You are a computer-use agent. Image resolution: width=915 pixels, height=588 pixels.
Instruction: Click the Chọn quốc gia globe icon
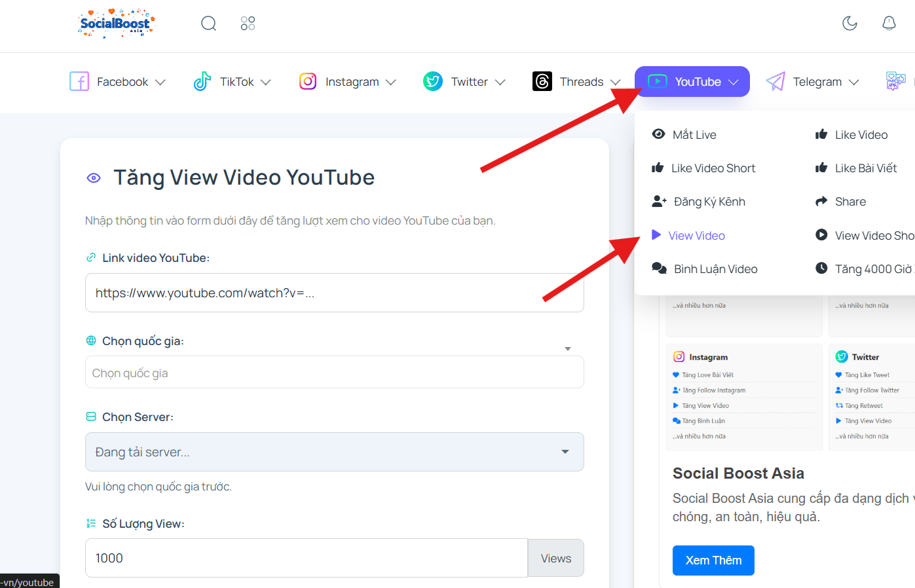click(x=91, y=340)
